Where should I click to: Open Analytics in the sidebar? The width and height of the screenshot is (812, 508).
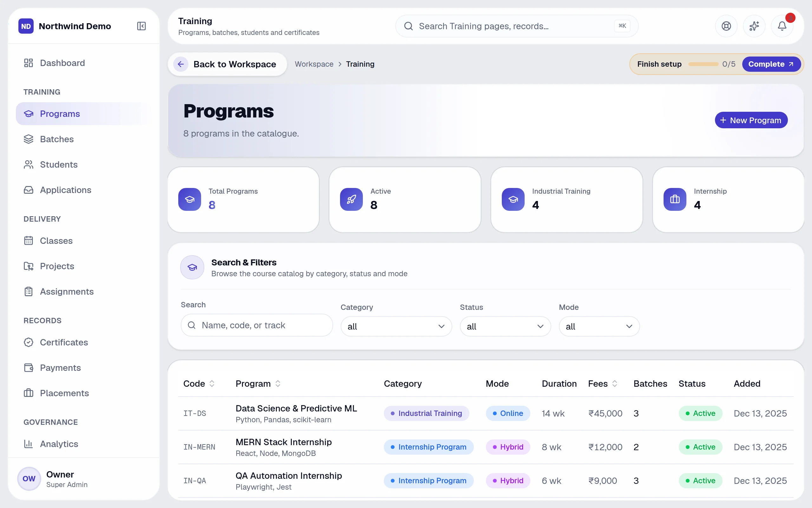pos(83,444)
